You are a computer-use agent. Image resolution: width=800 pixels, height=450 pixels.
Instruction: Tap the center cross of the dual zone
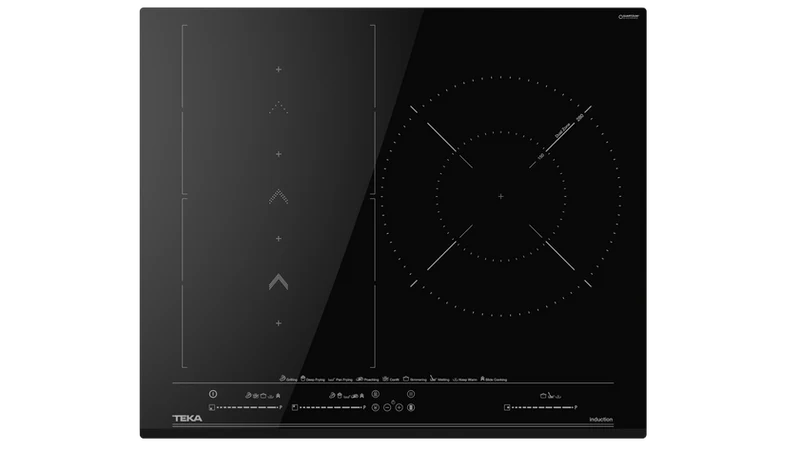click(501, 196)
